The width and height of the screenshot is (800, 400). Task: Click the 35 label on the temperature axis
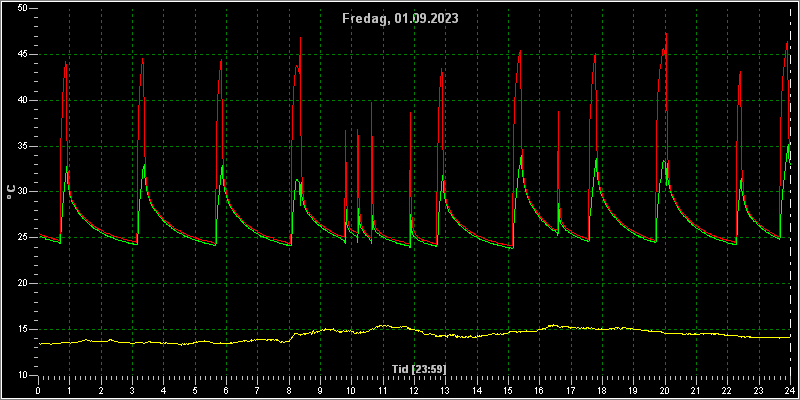22,146
